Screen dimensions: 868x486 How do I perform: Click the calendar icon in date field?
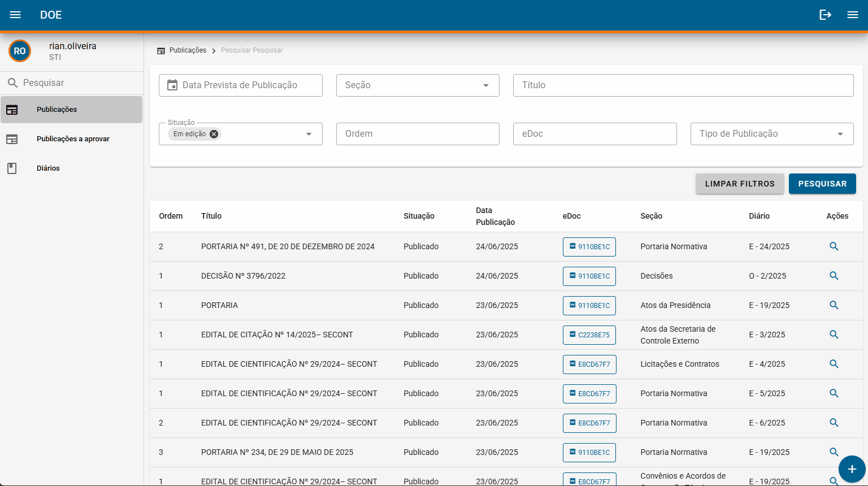[x=172, y=85]
